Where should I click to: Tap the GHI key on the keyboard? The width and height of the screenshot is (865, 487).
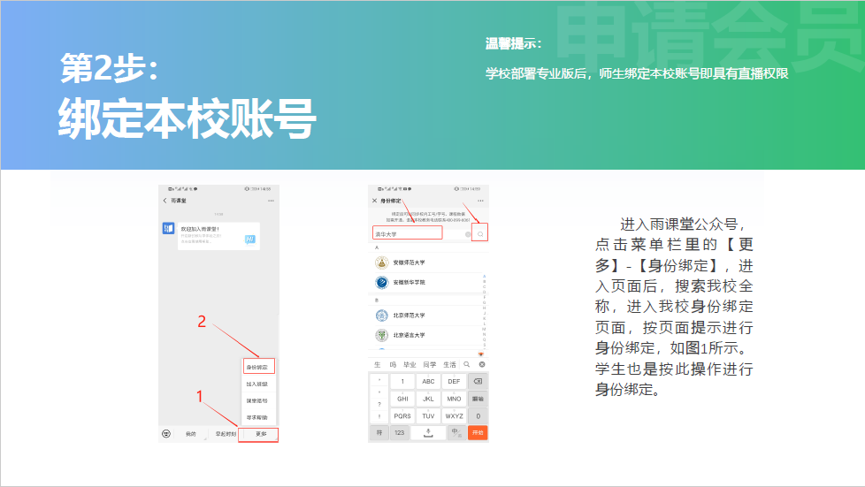402,399
